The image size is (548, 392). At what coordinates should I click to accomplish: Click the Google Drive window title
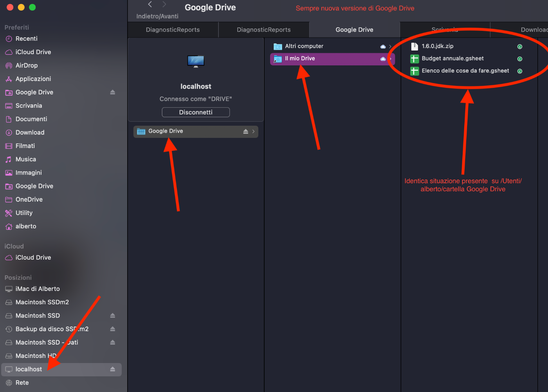[x=210, y=7]
